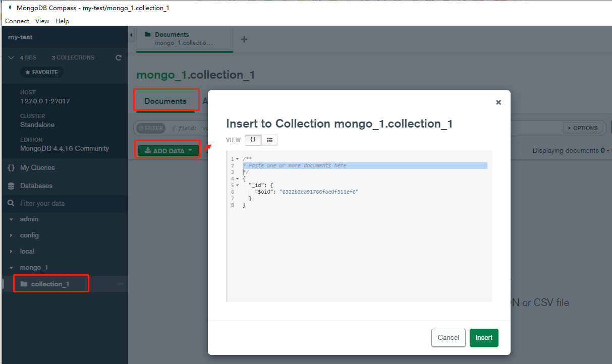This screenshot has width=612, height=364.
Task: Click the ADD DATA dropdown button
Action: 169,151
